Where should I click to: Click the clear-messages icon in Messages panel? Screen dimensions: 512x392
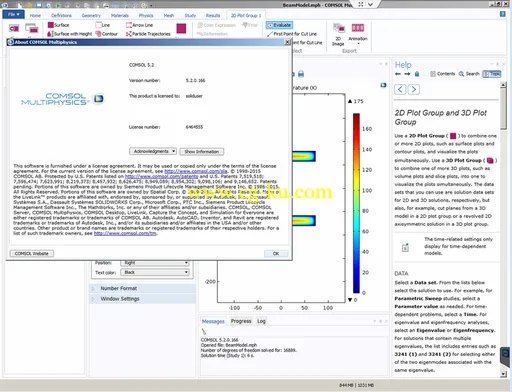pos(204,331)
